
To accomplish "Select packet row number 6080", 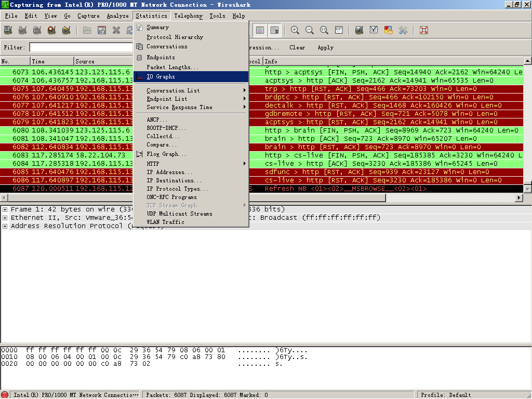I will click(262, 130).
